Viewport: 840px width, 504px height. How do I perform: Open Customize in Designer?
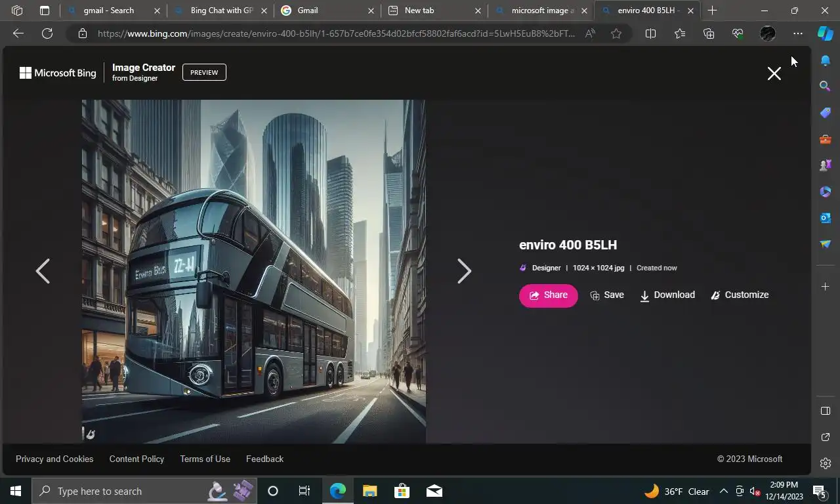[740, 295]
